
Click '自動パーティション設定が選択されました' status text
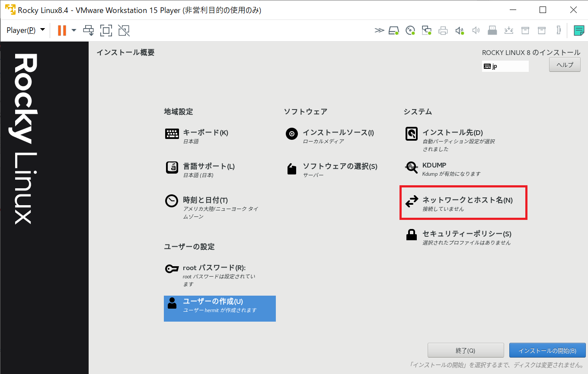pyautogui.click(x=458, y=145)
